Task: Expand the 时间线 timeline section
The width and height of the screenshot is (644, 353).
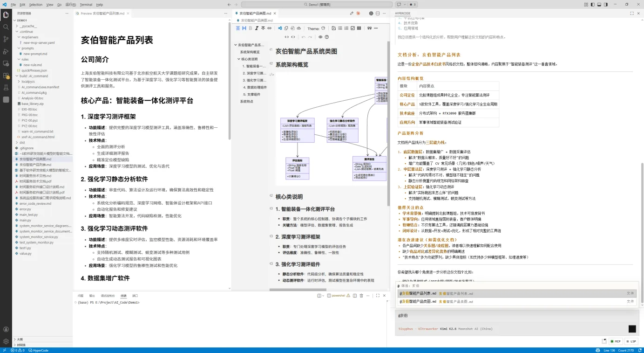Action: coord(42,345)
